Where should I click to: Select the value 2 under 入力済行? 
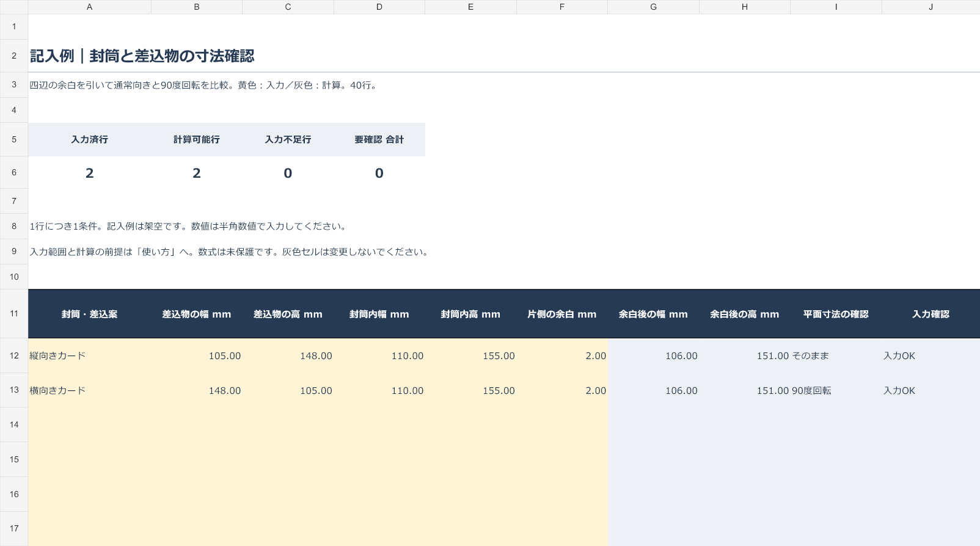coord(90,173)
